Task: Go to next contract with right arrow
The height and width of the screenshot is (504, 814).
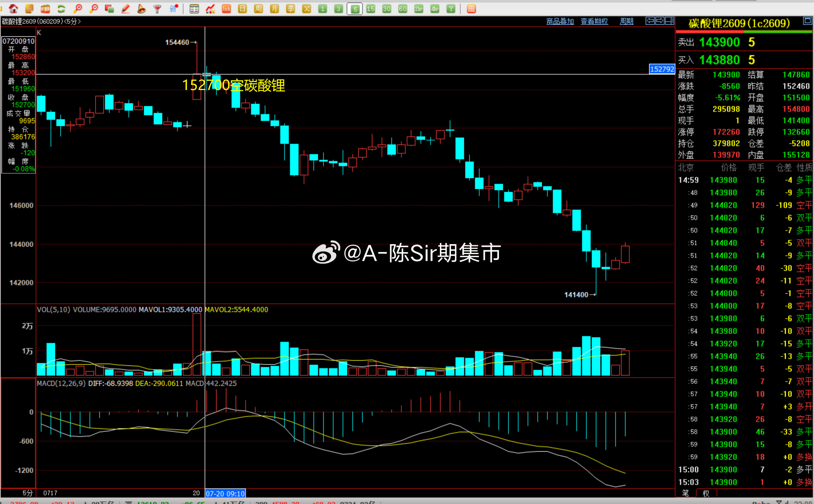Action: tap(660, 21)
